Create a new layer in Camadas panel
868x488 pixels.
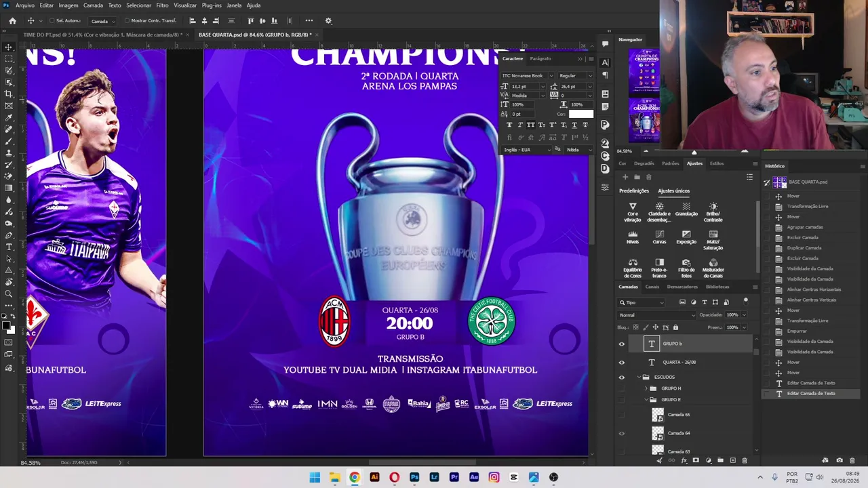(x=732, y=461)
